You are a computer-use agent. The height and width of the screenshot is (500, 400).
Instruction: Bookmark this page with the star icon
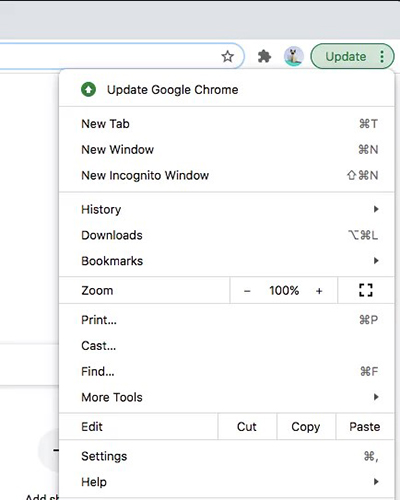(x=228, y=56)
